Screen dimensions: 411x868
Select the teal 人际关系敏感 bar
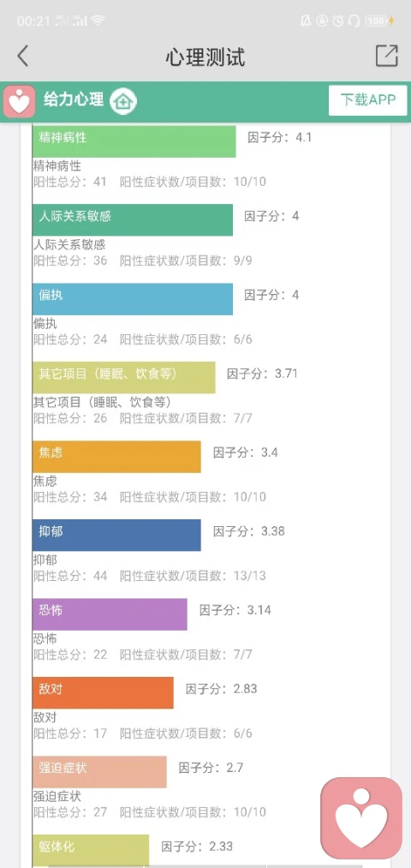click(133, 219)
